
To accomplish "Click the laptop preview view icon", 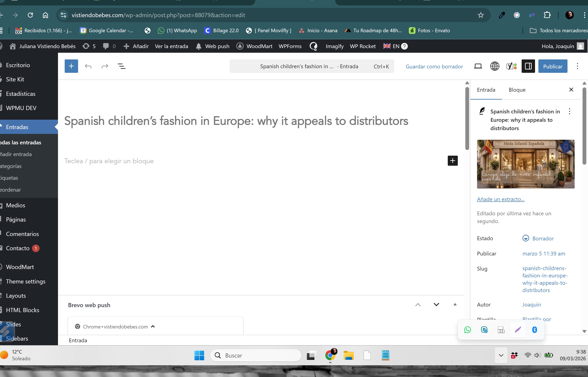I will click(x=478, y=66).
